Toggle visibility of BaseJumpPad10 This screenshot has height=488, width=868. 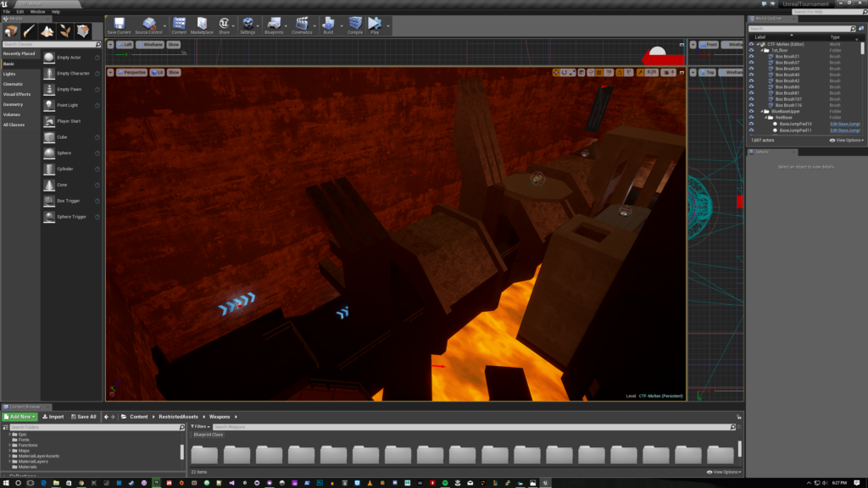pyautogui.click(x=751, y=124)
